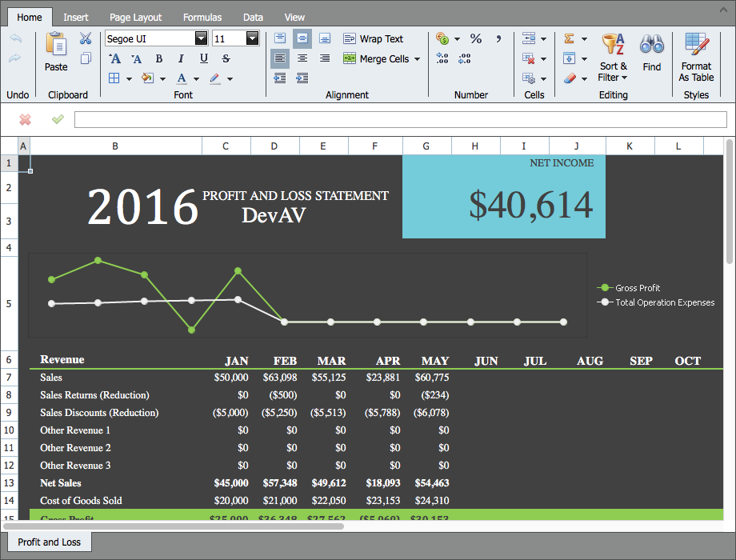The height and width of the screenshot is (560, 736).
Task: Click the Format As Table button
Action: [x=696, y=58]
